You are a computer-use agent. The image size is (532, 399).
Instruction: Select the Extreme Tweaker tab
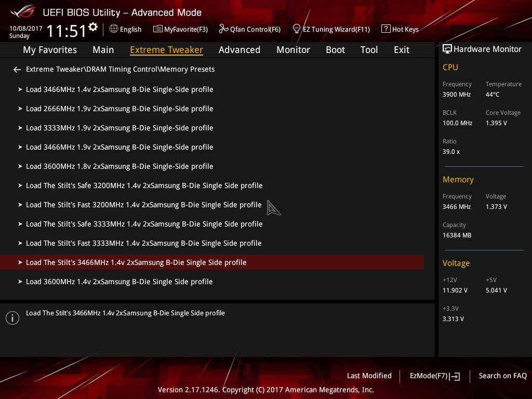(x=167, y=50)
